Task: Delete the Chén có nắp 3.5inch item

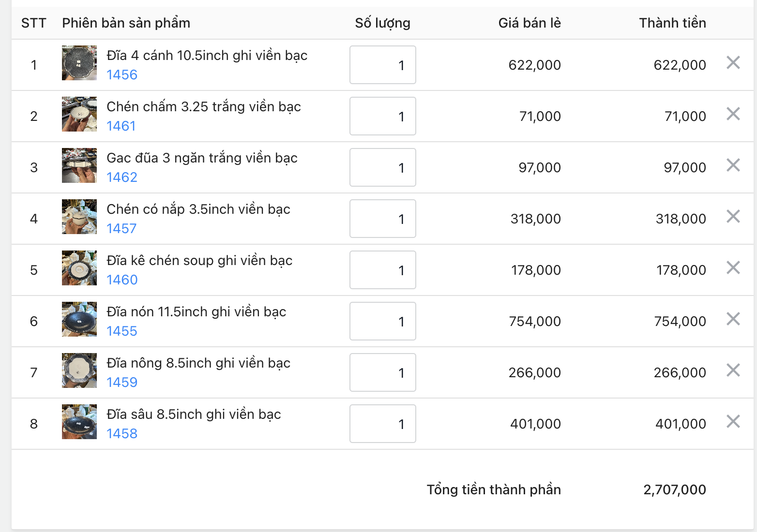Action: (x=733, y=216)
